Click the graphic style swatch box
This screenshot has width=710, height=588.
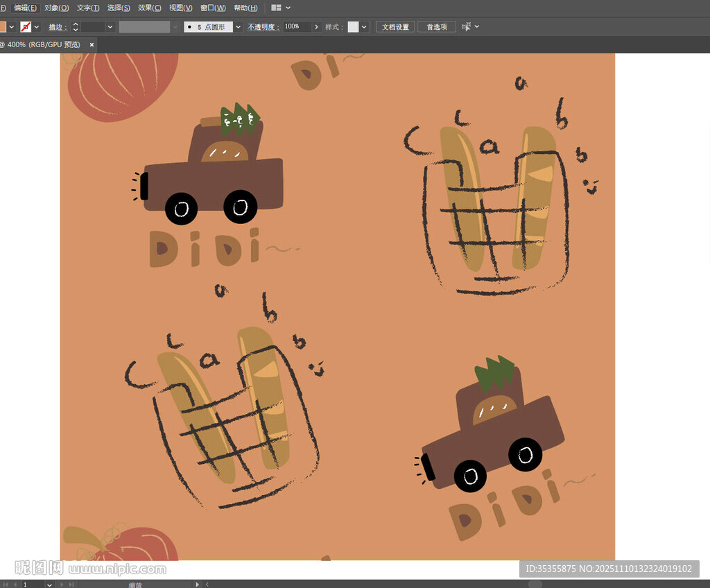pyautogui.click(x=353, y=27)
